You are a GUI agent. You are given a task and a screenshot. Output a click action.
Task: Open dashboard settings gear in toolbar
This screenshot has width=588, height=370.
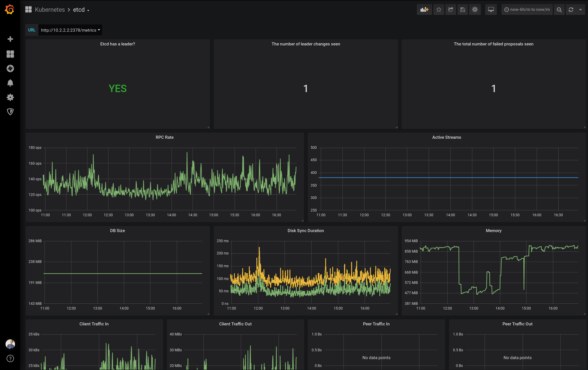(x=475, y=9)
